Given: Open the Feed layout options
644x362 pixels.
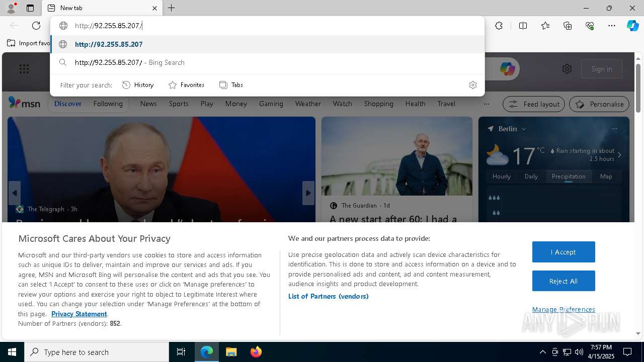Looking at the screenshot, I should (x=534, y=104).
